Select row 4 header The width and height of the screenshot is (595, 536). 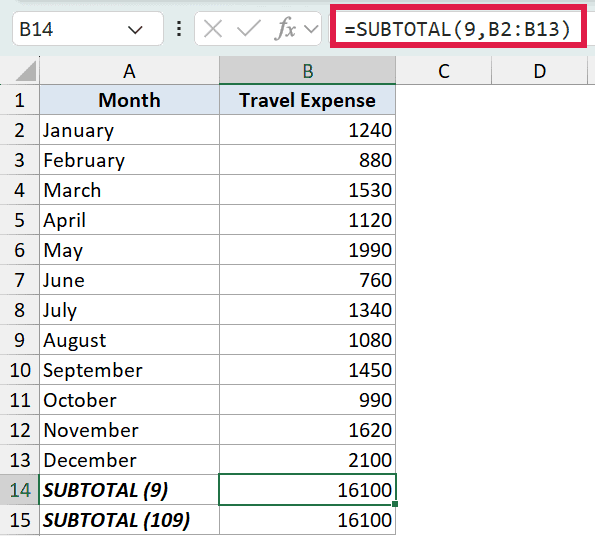pyautogui.click(x=20, y=190)
